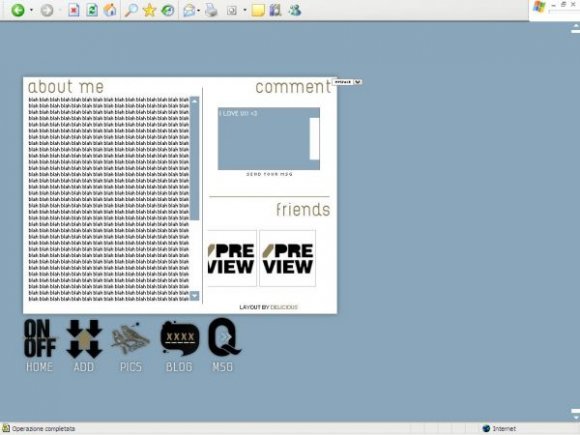Open History with the green clock icon
580x435 pixels.
click(x=168, y=10)
